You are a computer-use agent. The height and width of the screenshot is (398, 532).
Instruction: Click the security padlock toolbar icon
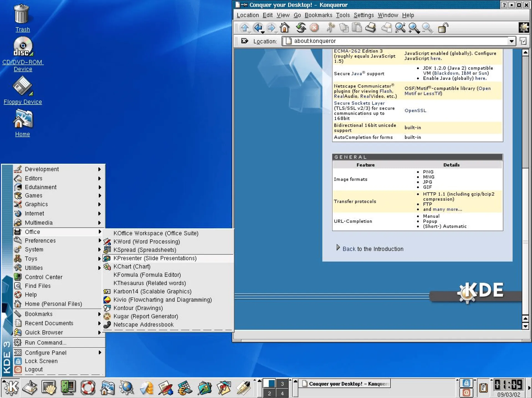click(443, 28)
